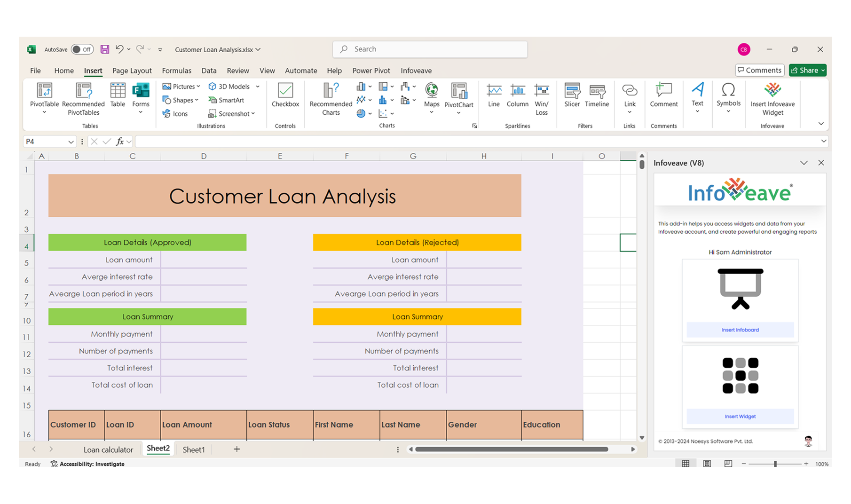Click in the Search box

[430, 49]
